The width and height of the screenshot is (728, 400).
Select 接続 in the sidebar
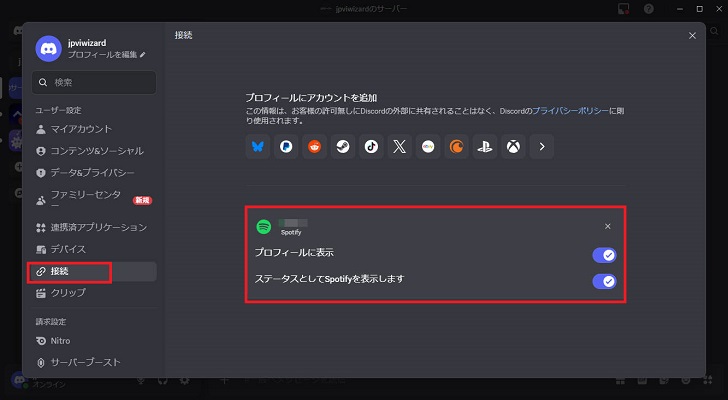pos(94,271)
